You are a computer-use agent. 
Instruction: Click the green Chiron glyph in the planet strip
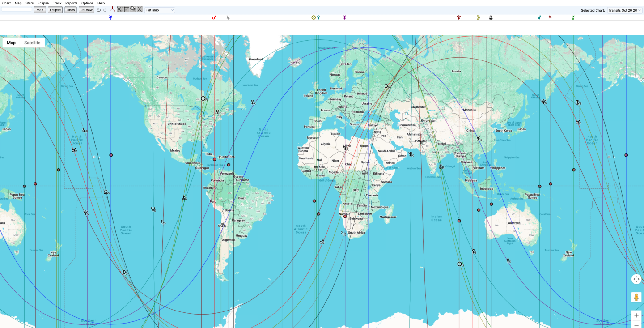coord(573,17)
